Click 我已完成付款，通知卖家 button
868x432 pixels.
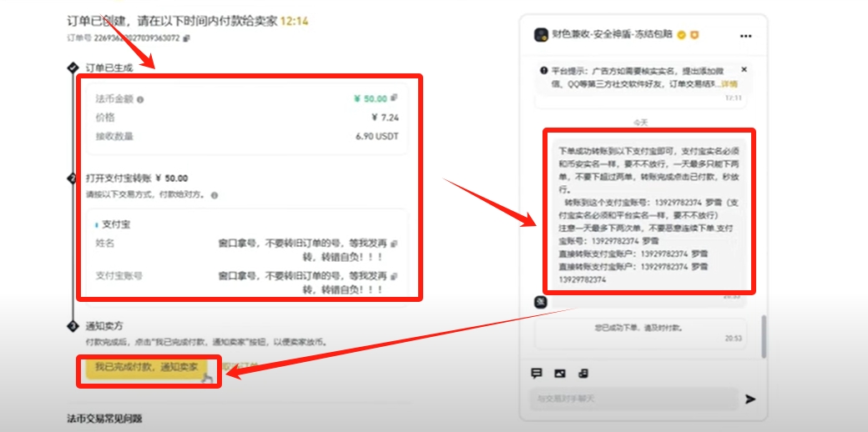pyautogui.click(x=147, y=367)
